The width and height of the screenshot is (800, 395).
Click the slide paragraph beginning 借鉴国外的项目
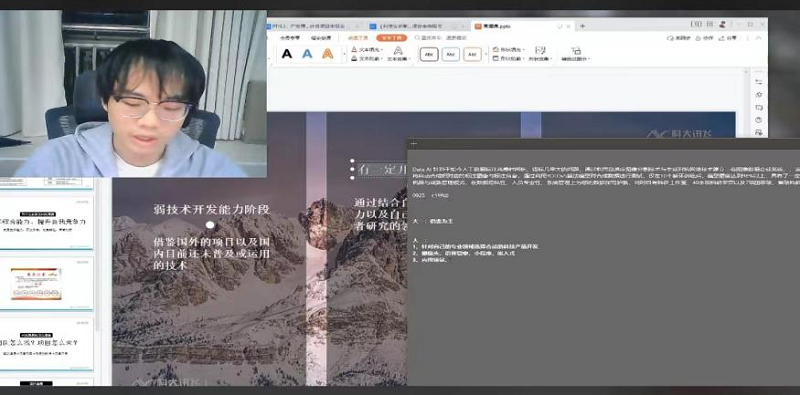pyautogui.click(x=212, y=253)
